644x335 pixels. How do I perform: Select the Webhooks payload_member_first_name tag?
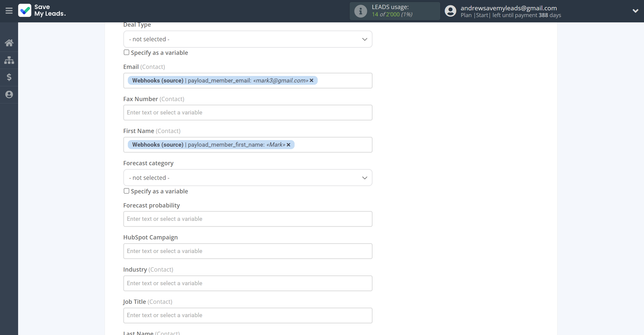point(211,145)
